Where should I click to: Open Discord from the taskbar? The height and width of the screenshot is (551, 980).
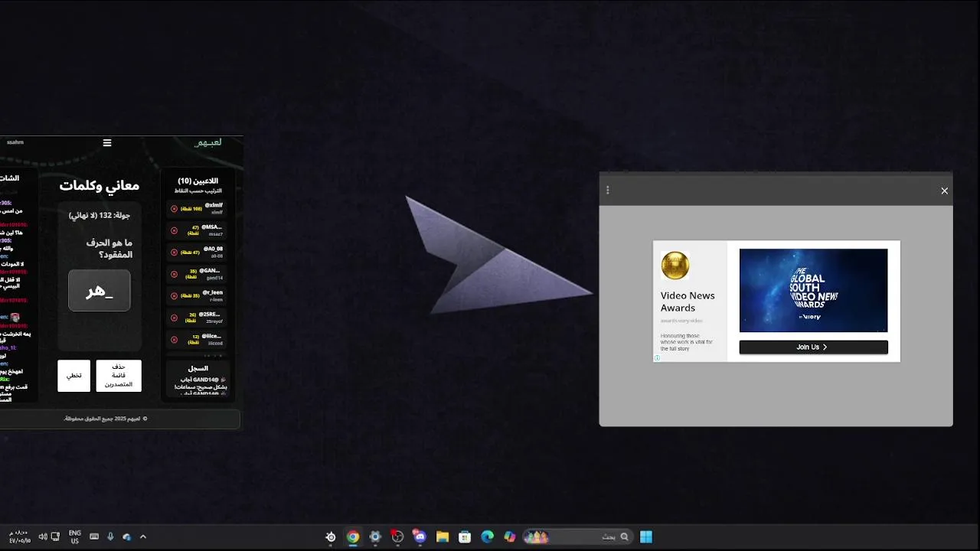[x=420, y=537]
